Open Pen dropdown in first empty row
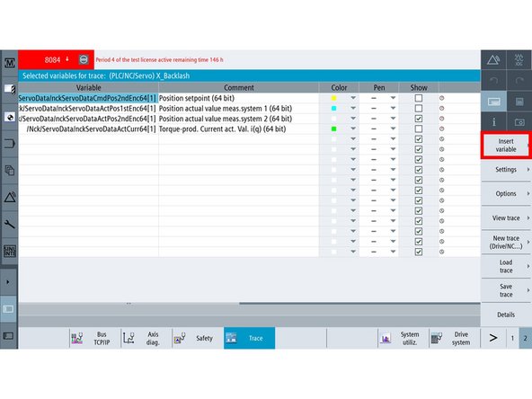532x399 pixels. pos(393,139)
